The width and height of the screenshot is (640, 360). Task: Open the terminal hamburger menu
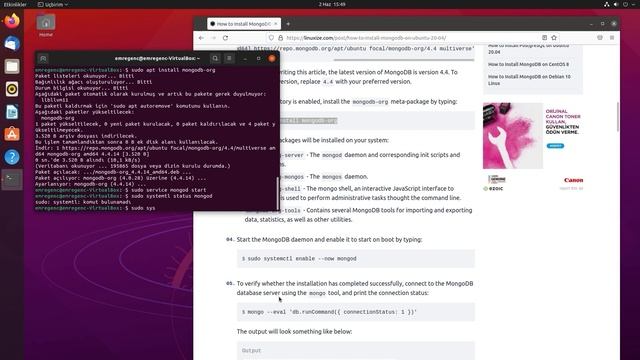coord(229,58)
